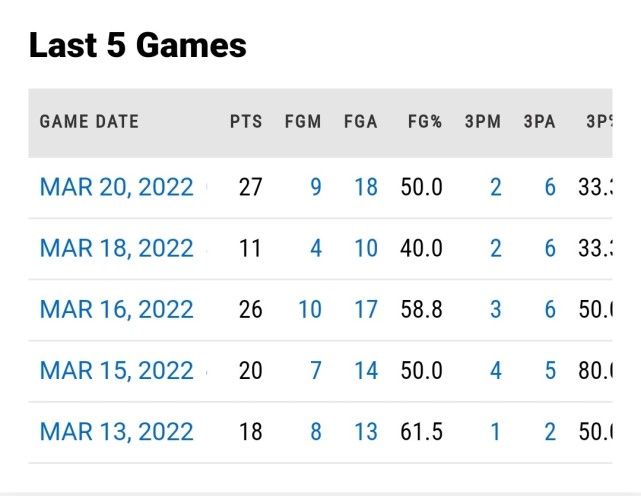Click FGA value 17 for MAR 16

(366, 310)
